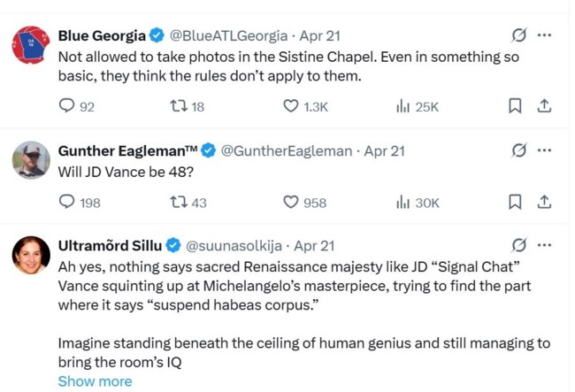Image resolution: width=575 pixels, height=392 pixels.
Task: Click Ultramõrd Sillu's avatar
Action: click(x=31, y=255)
